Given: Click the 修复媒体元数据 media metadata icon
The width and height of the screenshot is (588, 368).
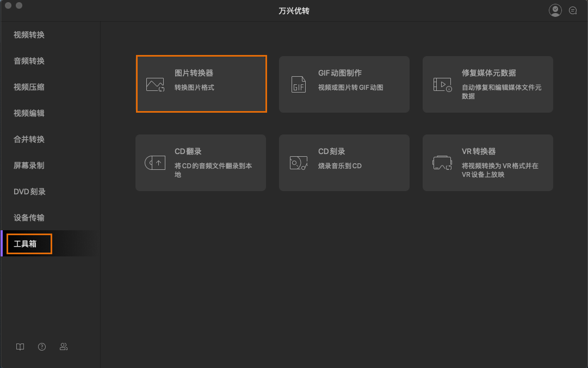Looking at the screenshot, I should click(441, 83).
